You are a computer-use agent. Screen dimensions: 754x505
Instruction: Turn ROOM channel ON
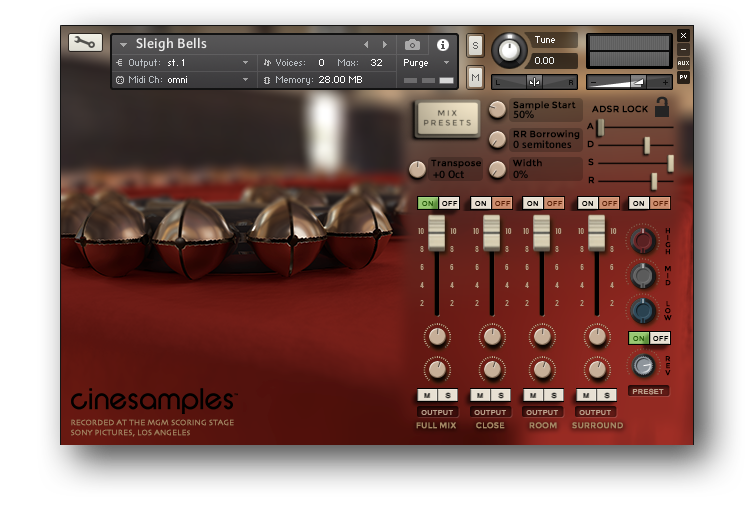pos(532,203)
